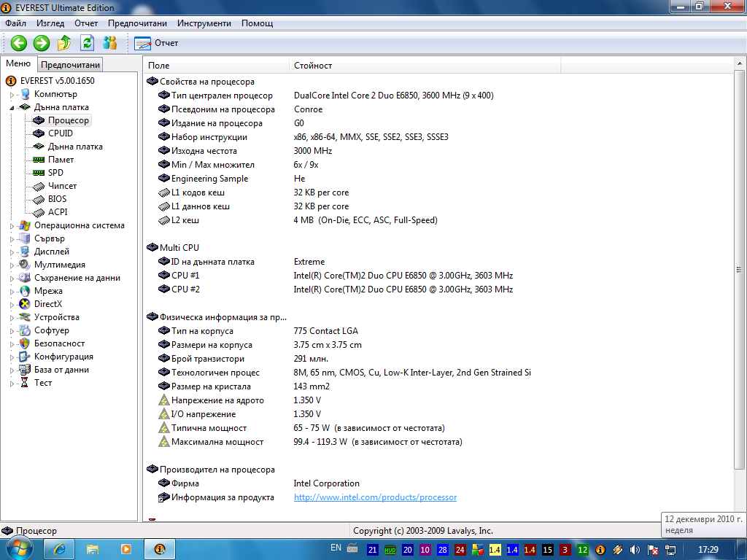Expand the Сървър tree node
Screen dimensions: 747x560
tap(12, 239)
